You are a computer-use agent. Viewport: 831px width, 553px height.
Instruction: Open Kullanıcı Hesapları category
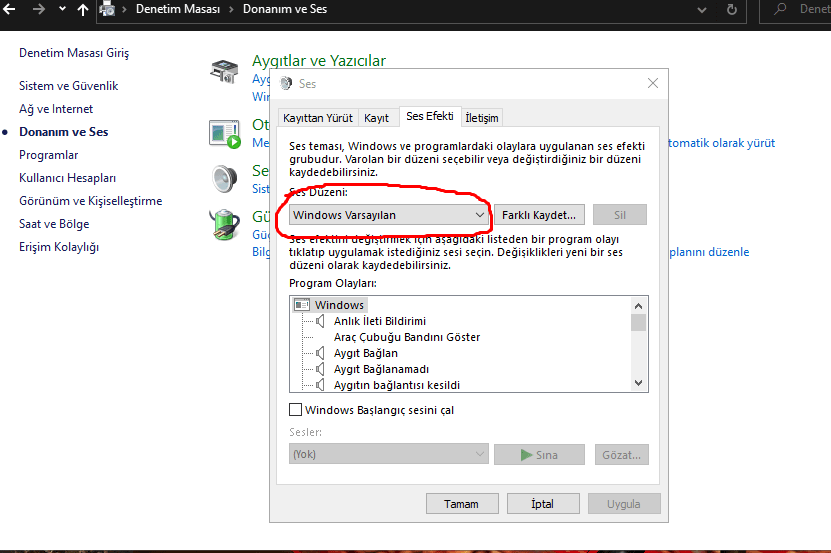point(67,178)
